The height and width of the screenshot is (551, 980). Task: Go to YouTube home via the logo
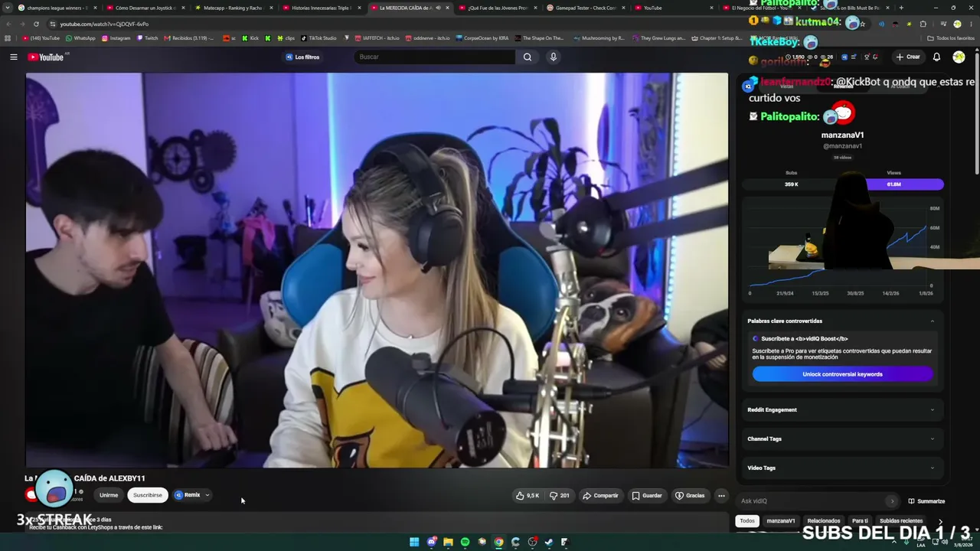click(x=47, y=57)
